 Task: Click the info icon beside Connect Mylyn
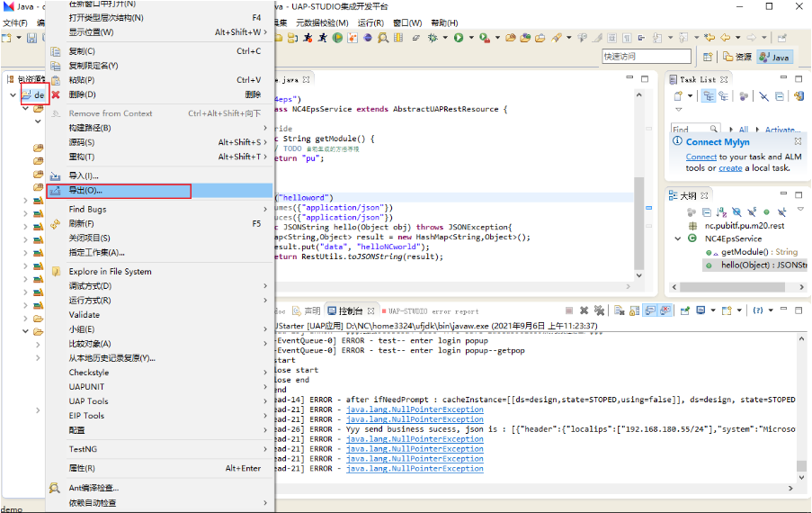[x=677, y=141]
